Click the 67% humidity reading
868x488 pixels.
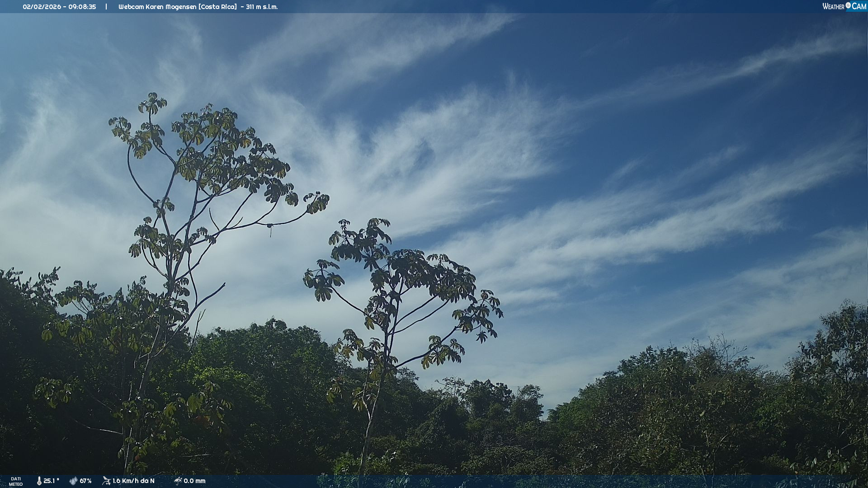tap(85, 481)
